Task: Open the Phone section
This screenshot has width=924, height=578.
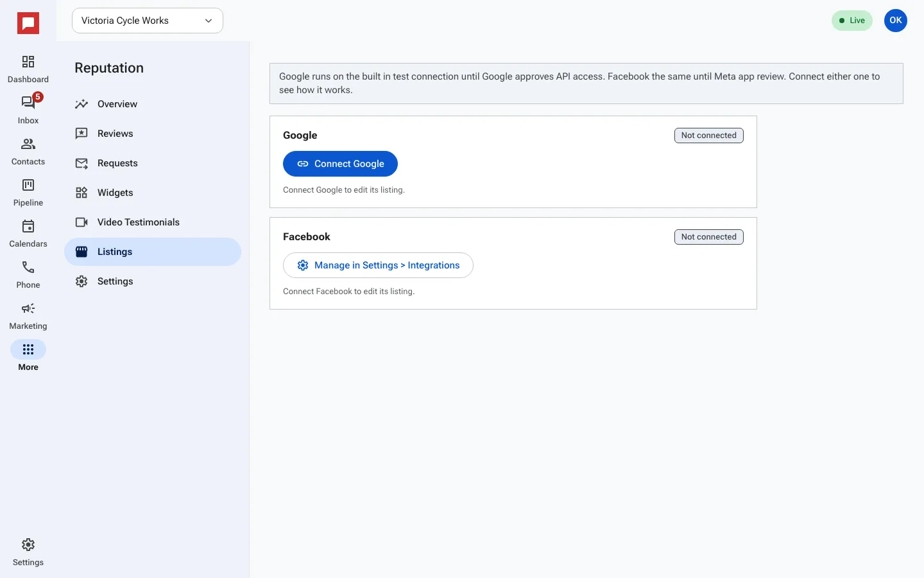Action: point(28,275)
